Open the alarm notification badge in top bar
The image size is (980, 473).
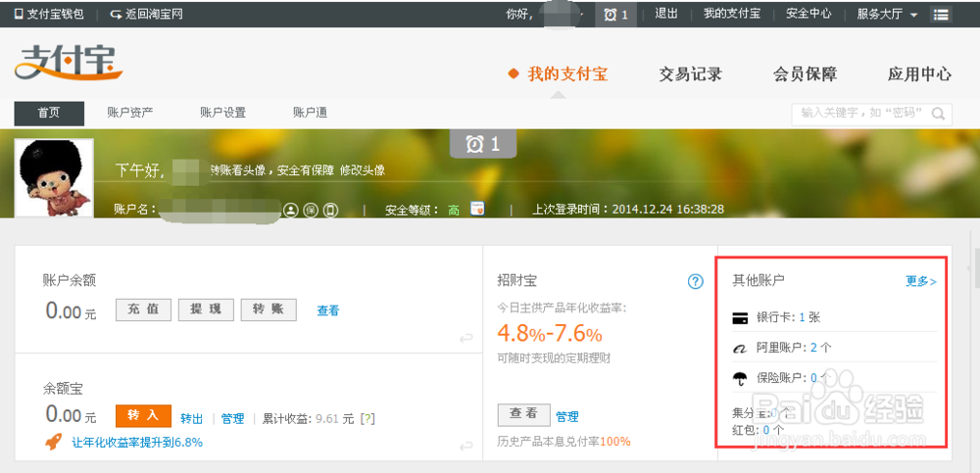[615, 14]
